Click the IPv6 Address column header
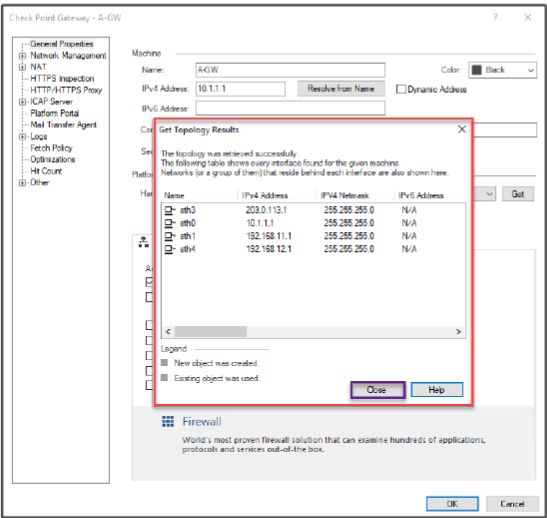 coord(421,195)
